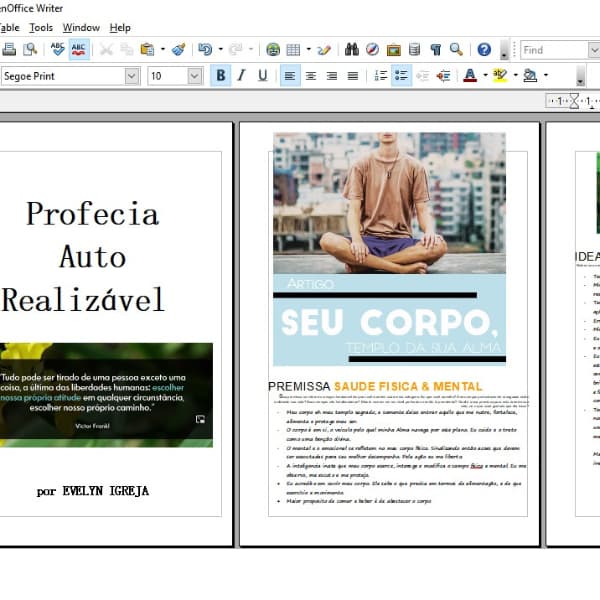Screen dimensions: 600x600
Task: Click the Insert Table icon
Action: point(293,49)
